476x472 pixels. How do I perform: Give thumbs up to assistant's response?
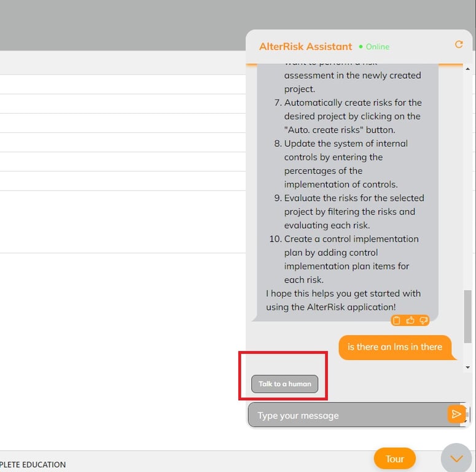[x=410, y=320]
